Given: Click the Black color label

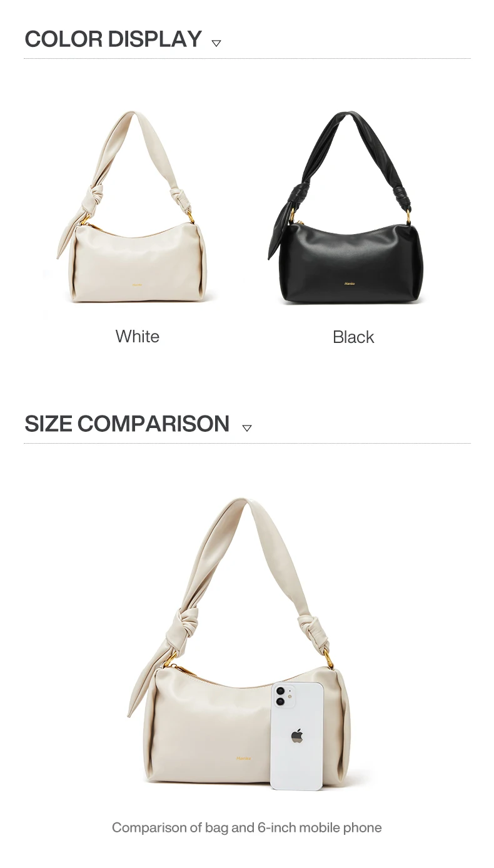Looking at the screenshot, I should pos(353,337).
